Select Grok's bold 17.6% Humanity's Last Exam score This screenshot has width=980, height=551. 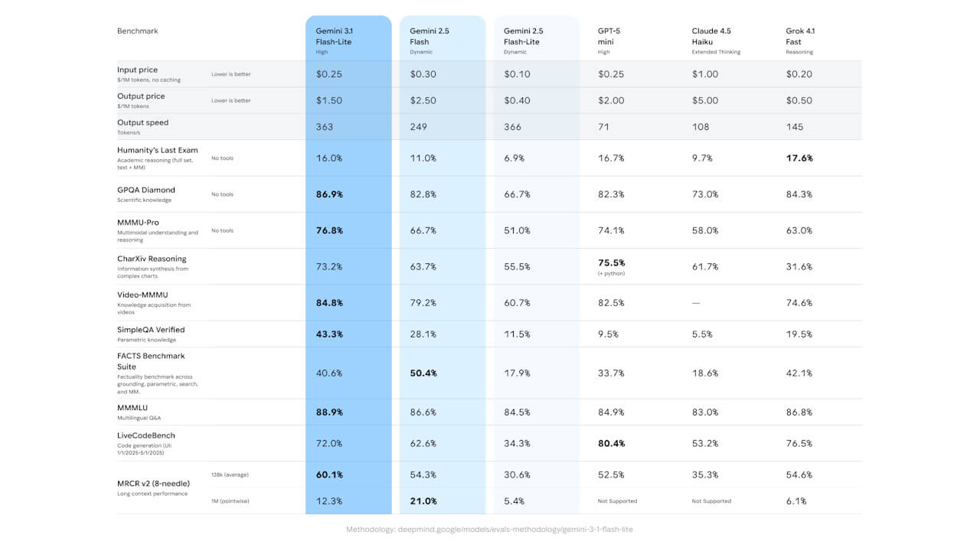[x=799, y=158]
